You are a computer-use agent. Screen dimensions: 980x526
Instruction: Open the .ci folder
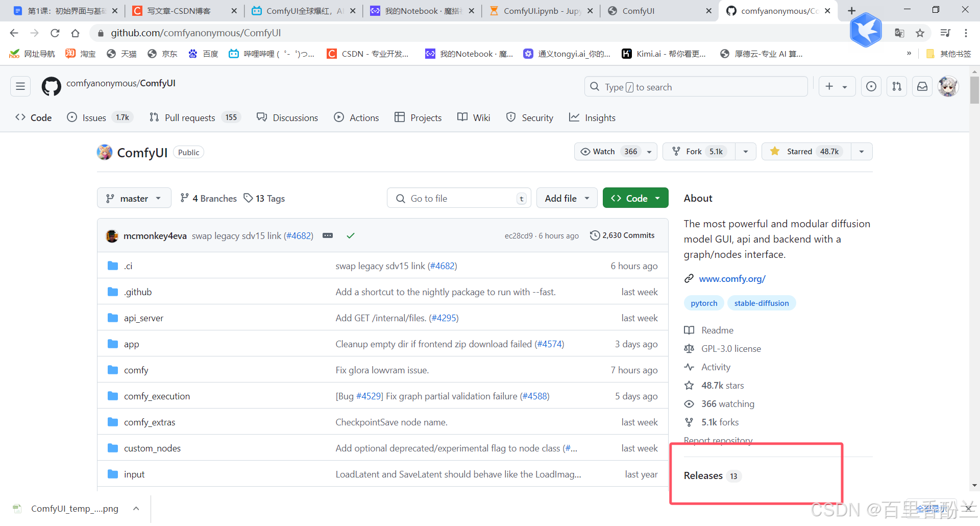pos(128,266)
